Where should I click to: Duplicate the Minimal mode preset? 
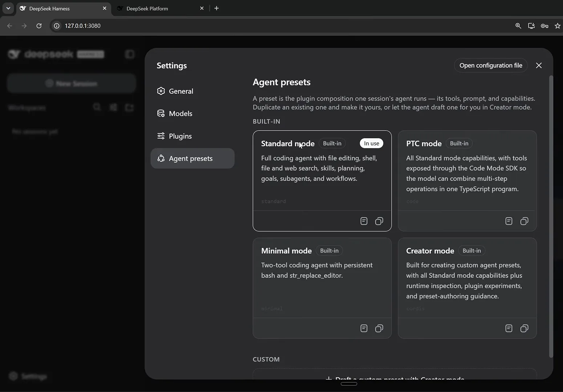tap(379, 328)
